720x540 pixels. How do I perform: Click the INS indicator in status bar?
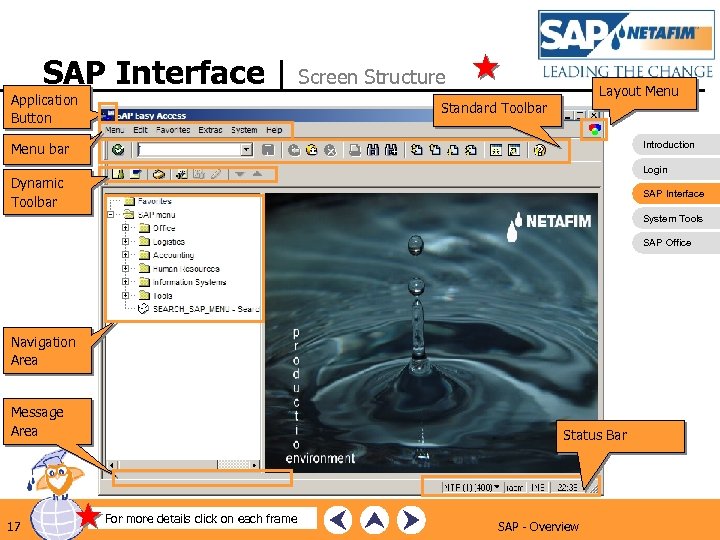538,487
